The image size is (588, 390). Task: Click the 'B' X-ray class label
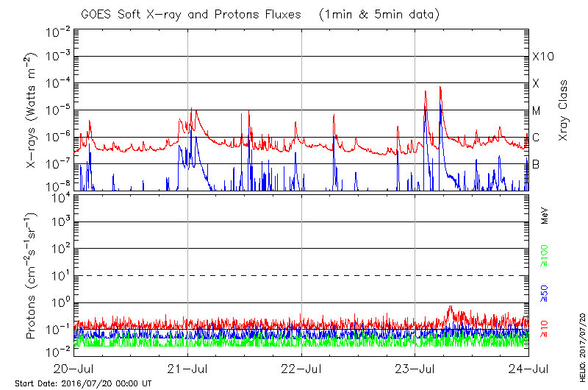click(x=536, y=164)
